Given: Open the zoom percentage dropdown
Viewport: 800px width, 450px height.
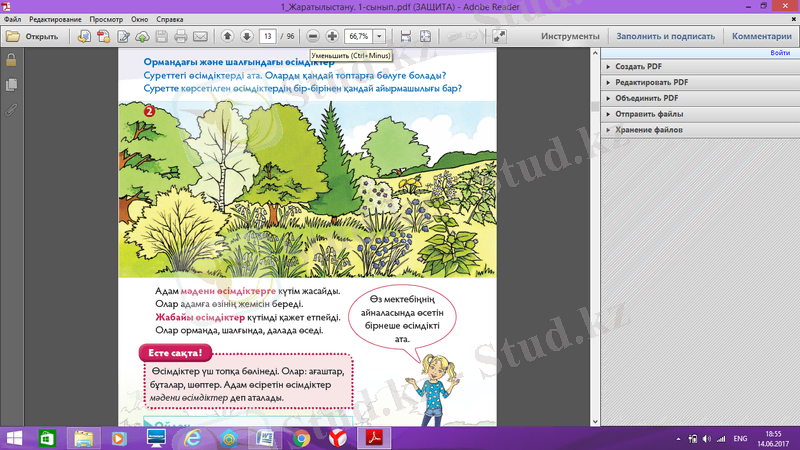Looking at the screenshot, I should (379, 36).
